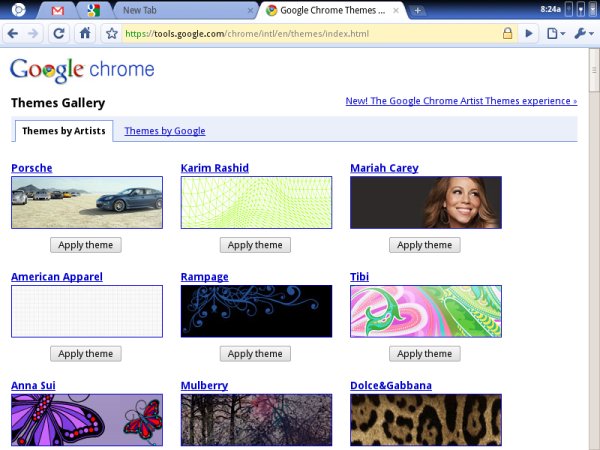Screen dimensions: 600x450
Task: Click the security lock icon
Action: click(507, 34)
